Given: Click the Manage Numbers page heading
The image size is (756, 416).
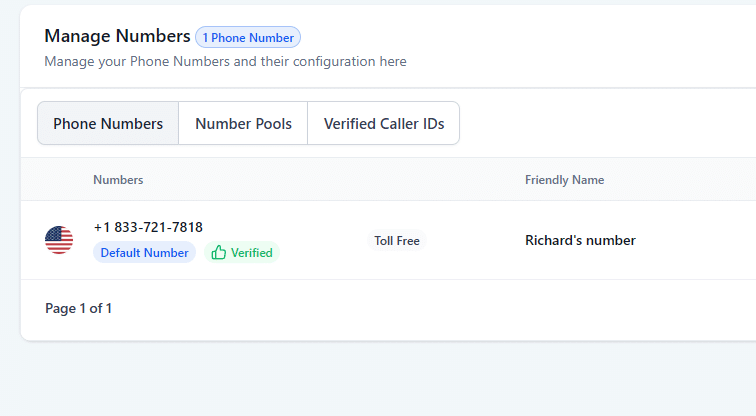Looking at the screenshot, I should [x=117, y=36].
